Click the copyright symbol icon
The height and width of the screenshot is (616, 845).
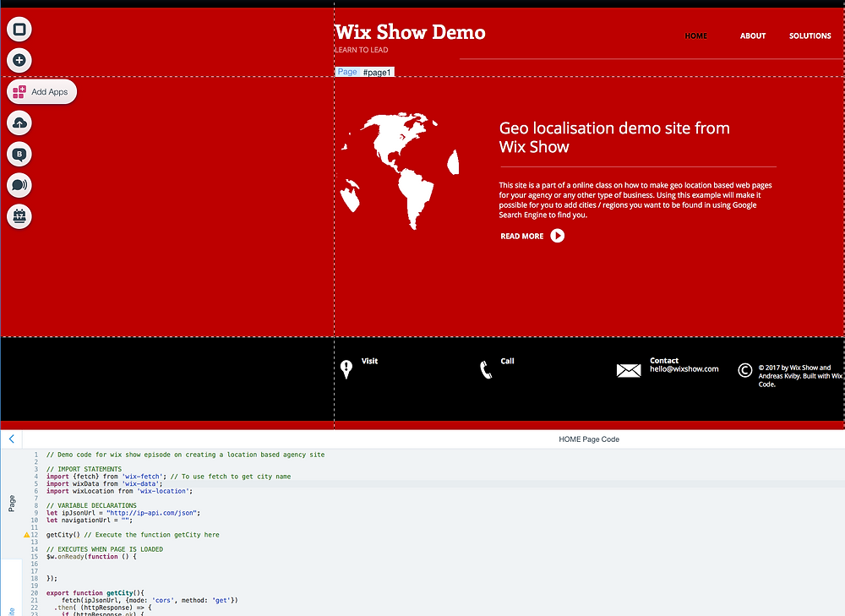(744, 370)
